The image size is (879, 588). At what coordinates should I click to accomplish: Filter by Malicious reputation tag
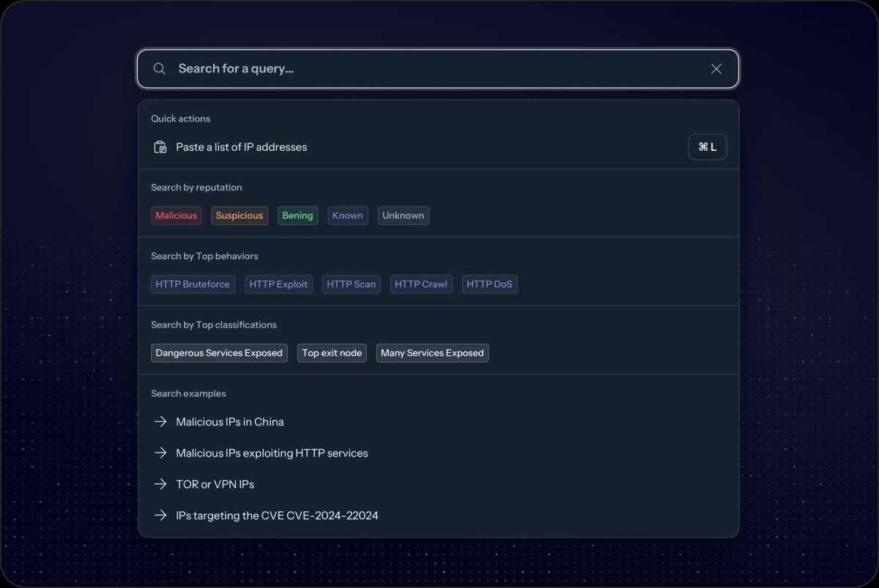tap(176, 216)
